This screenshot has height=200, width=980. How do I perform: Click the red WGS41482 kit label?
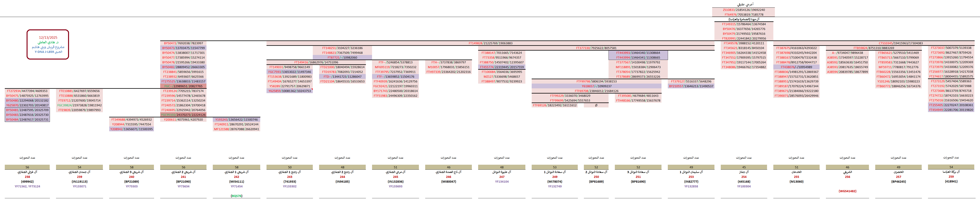click(x=847, y=191)
